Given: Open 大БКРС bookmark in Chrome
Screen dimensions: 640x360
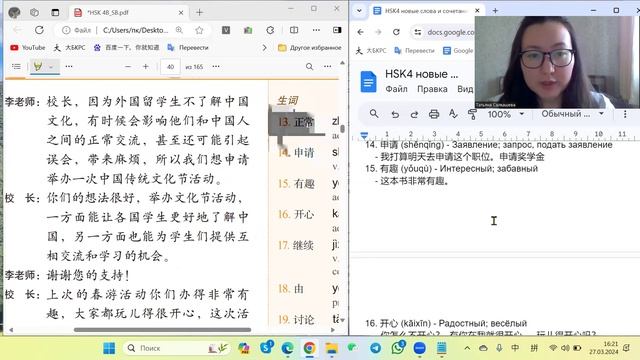Looking at the screenshot, I should (371, 51).
